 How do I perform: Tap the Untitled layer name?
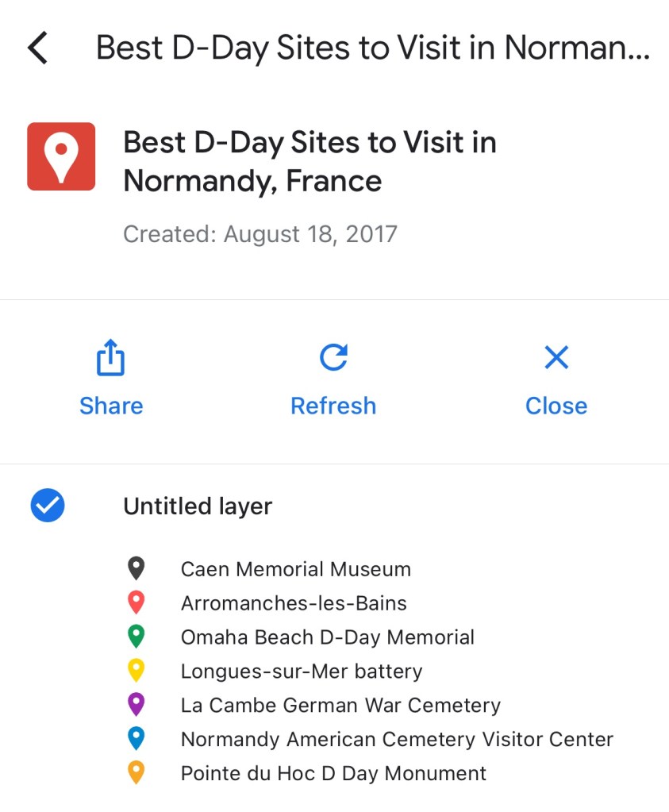[198, 506]
